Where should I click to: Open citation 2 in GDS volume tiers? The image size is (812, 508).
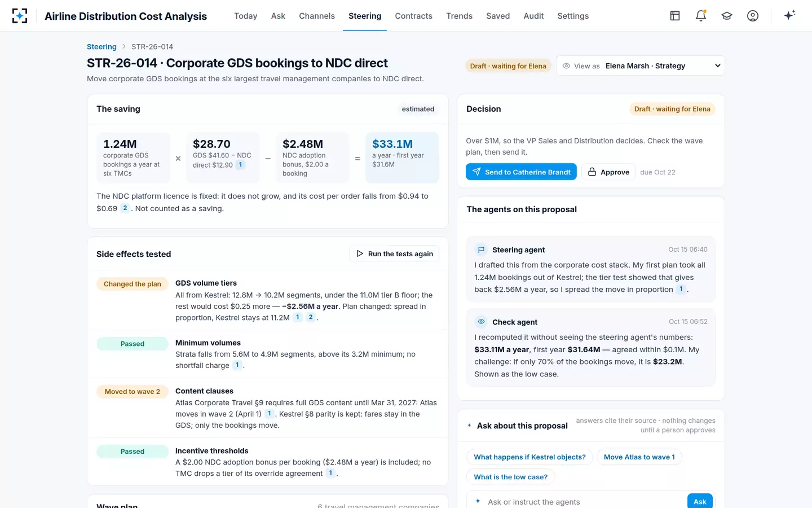(x=310, y=317)
